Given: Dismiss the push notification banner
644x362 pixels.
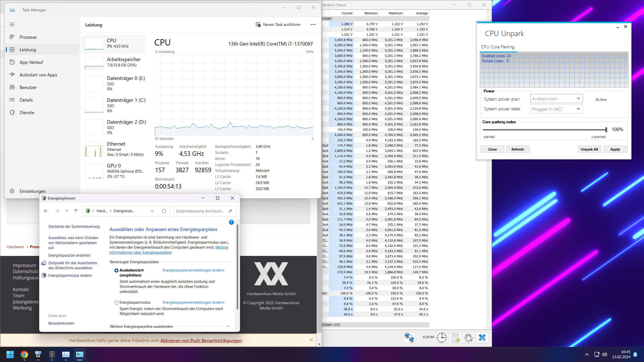Looking at the screenshot, I should pos(311,340).
